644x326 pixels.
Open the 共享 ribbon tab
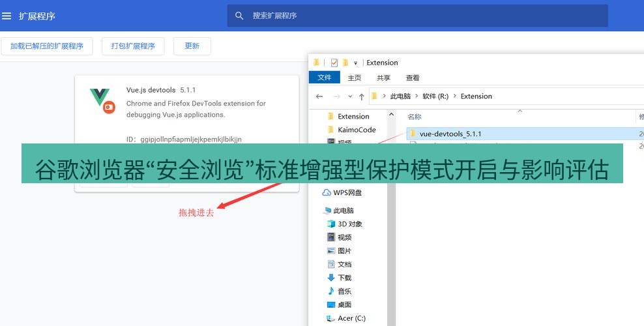click(383, 78)
